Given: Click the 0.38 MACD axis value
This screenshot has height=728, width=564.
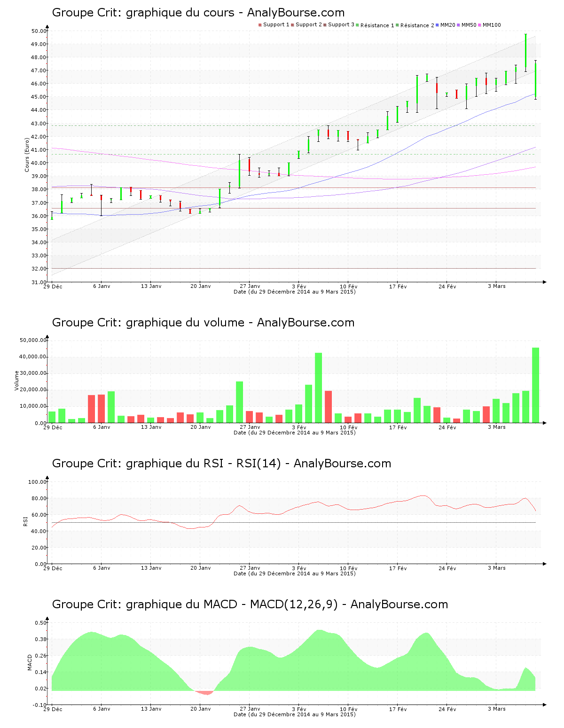Looking at the screenshot, I should [40, 639].
